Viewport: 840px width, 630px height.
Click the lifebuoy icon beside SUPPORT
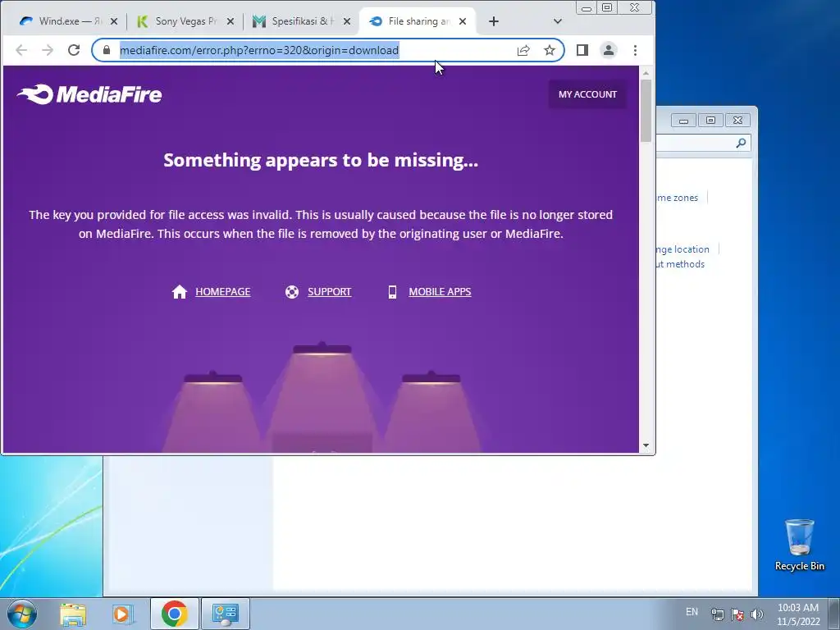[292, 292]
